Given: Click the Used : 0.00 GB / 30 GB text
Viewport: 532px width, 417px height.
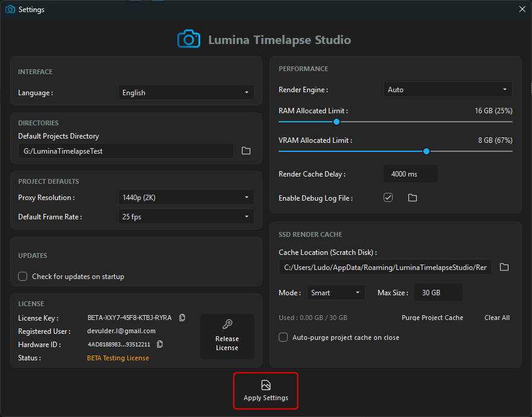Looking at the screenshot, I should pyautogui.click(x=313, y=318).
